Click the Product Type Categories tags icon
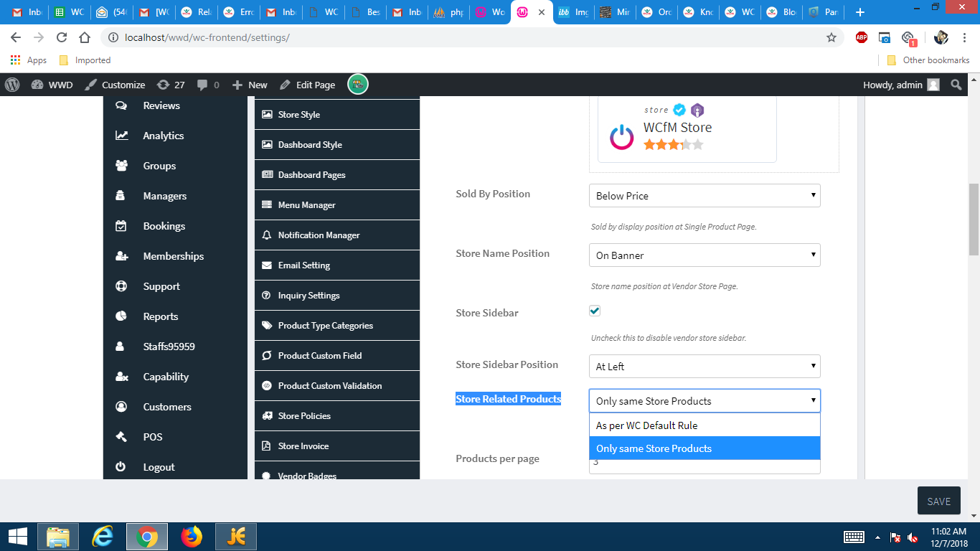The image size is (980, 551). [x=267, y=326]
